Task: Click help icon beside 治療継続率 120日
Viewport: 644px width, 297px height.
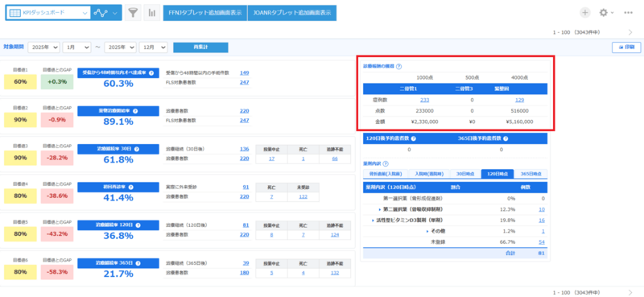Action: point(138,225)
